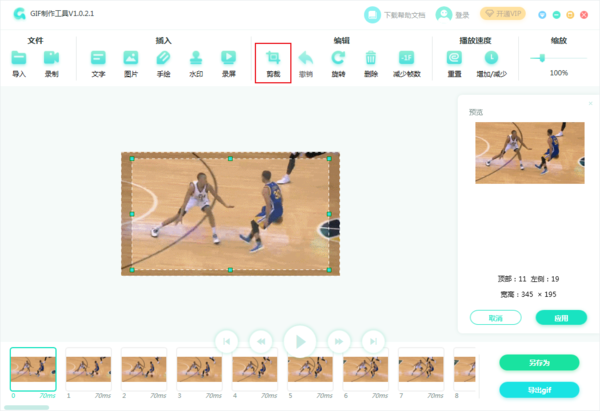
Task: Grab the bottom-middle crop handle
Action: pyautogui.click(x=230, y=270)
